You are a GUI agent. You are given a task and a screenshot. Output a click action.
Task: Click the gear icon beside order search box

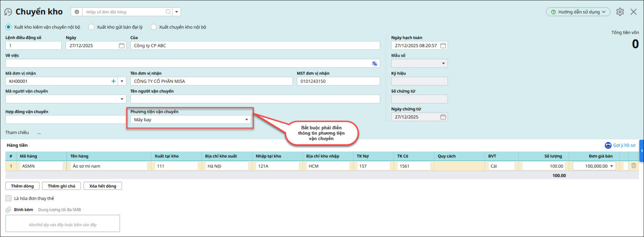pyautogui.click(x=77, y=12)
